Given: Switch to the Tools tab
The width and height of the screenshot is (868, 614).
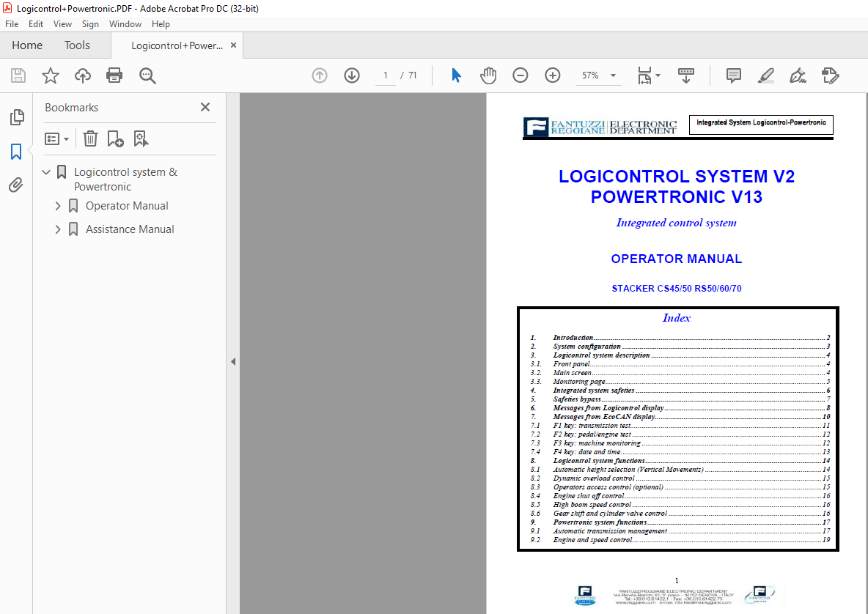Looking at the screenshot, I should (x=77, y=45).
